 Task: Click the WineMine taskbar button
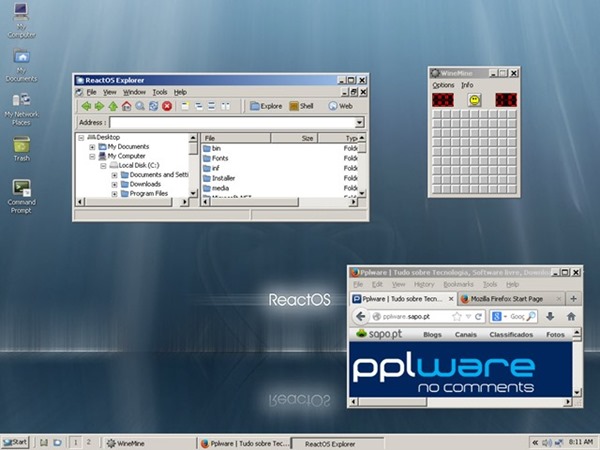click(x=149, y=443)
